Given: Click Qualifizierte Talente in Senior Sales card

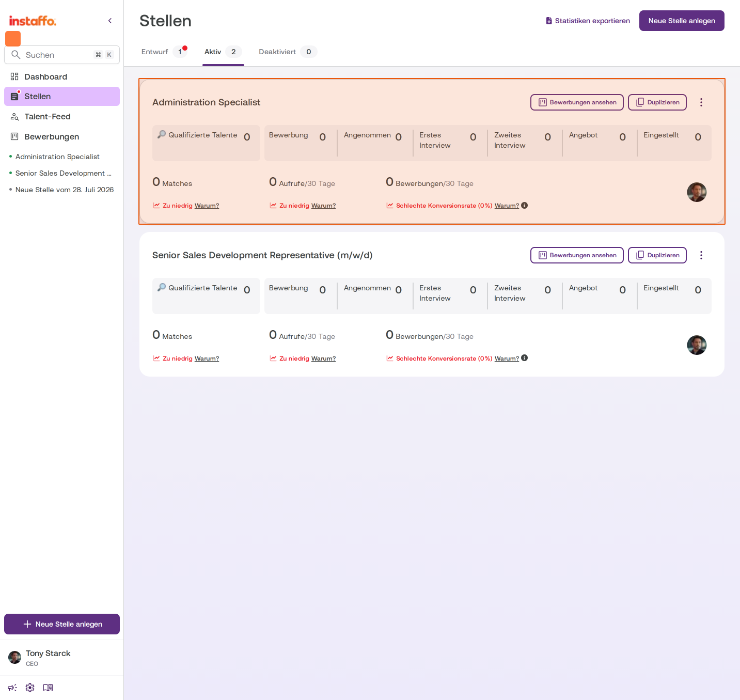Looking at the screenshot, I should pyautogui.click(x=206, y=296).
